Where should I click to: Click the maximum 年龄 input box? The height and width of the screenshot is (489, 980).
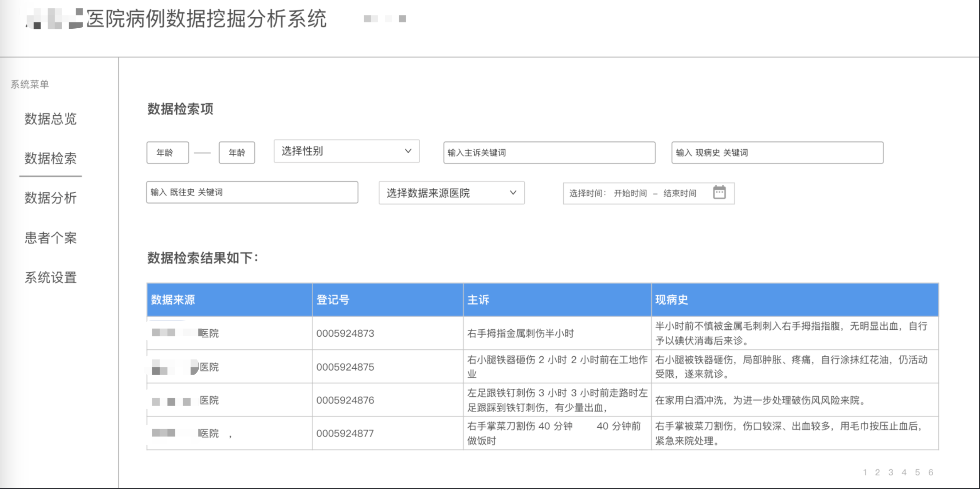pos(237,153)
